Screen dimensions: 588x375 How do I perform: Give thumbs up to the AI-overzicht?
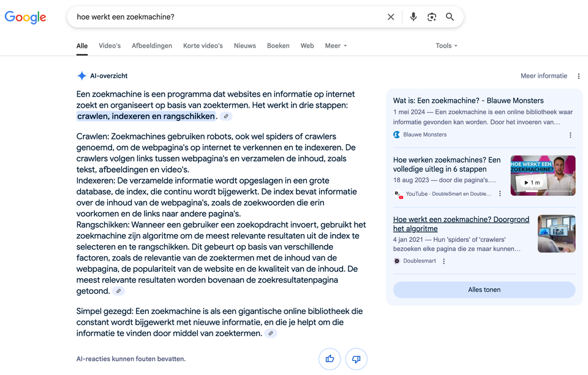tap(330, 359)
